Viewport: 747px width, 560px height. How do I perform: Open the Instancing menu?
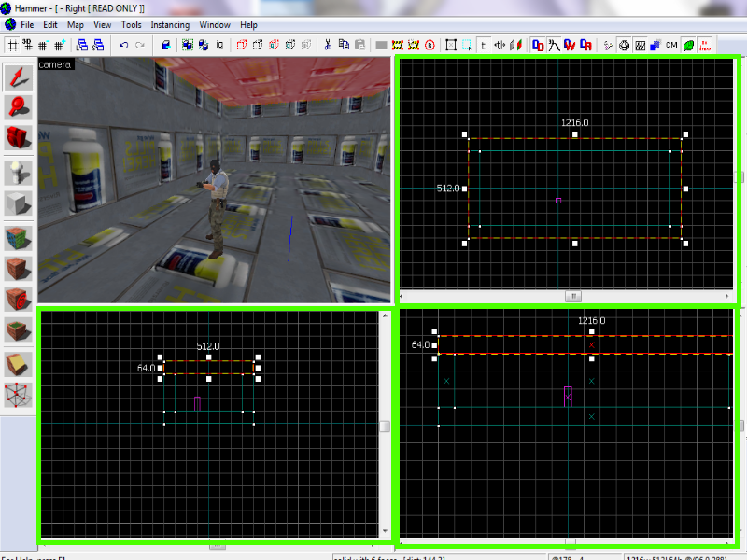coord(170,25)
